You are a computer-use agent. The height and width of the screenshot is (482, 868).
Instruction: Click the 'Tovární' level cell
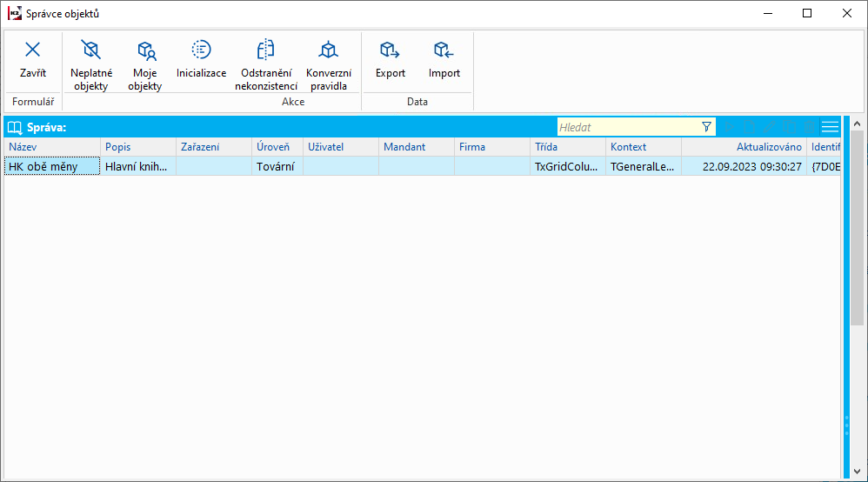click(x=278, y=166)
